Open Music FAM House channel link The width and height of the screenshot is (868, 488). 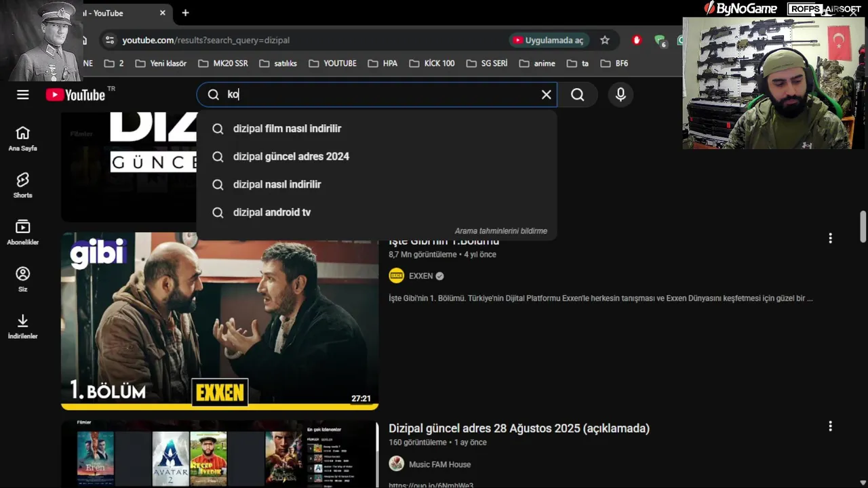(439, 464)
